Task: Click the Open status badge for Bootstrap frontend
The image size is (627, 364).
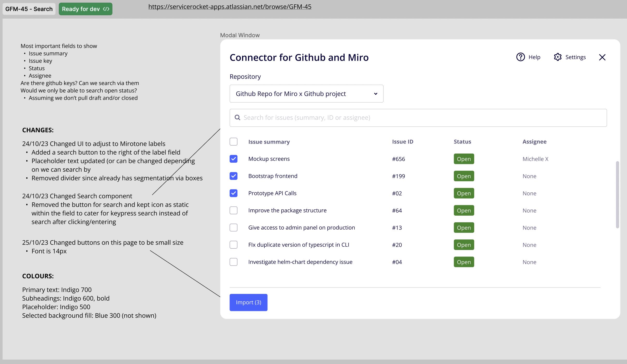Action: 464,176
